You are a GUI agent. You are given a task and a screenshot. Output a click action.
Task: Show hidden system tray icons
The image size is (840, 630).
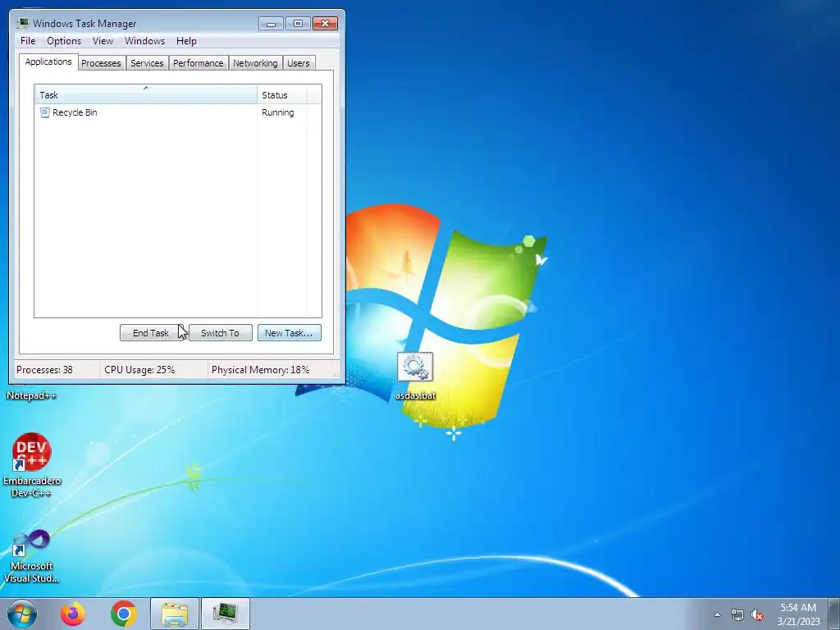click(x=717, y=614)
